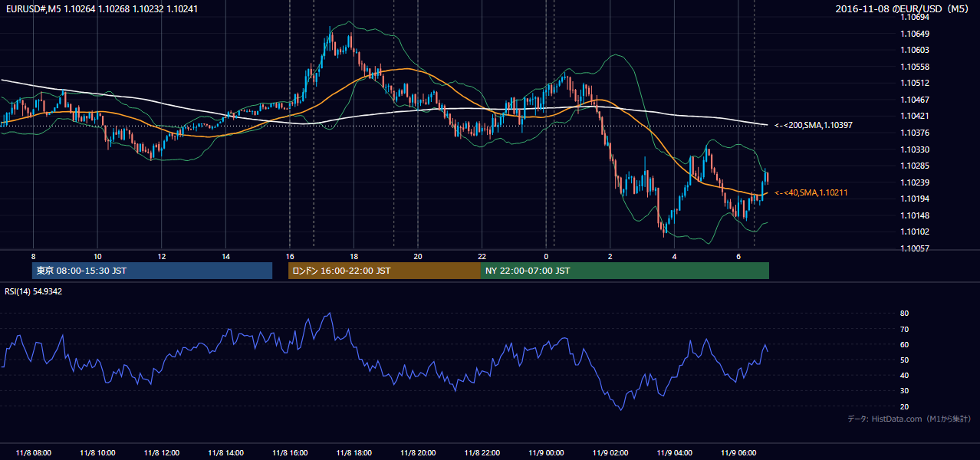Click hour tick 10 under price chart
The height and width of the screenshot is (460, 980).
coord(97,256)
